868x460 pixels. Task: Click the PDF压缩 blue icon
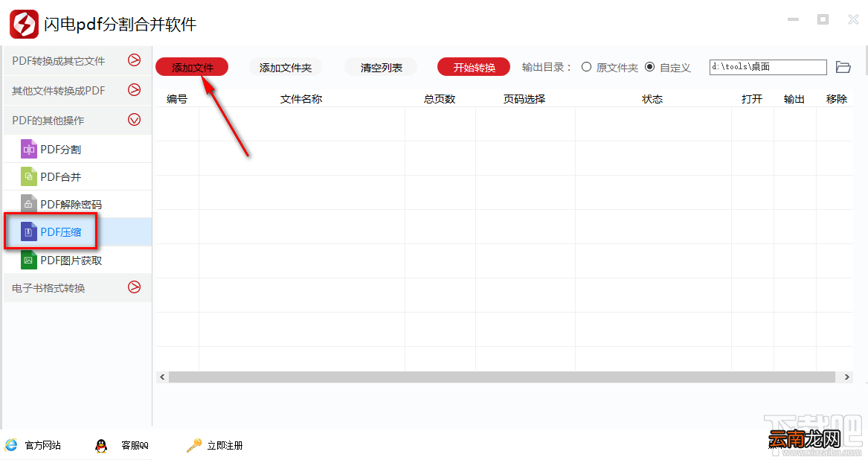point(29,232)
